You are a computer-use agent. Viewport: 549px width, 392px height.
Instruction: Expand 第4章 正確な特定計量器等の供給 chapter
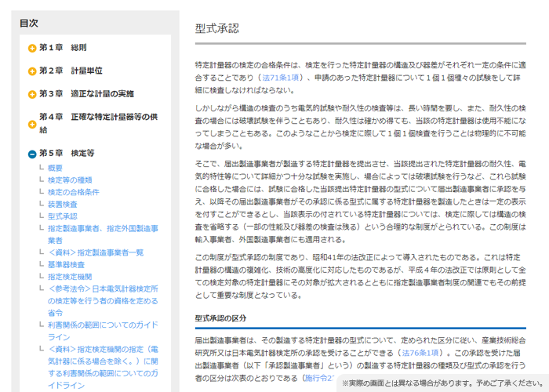pyautogui.click(x=32, y=124)
